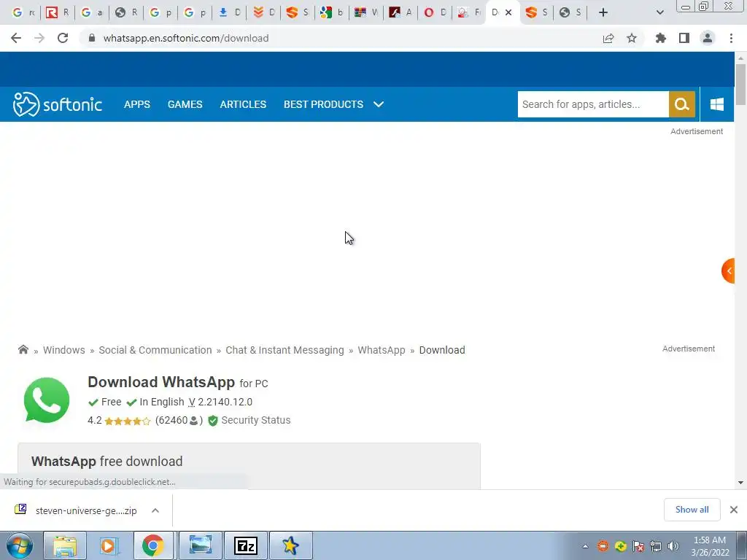Switch to the Flash player icon tab

[400, 12]
